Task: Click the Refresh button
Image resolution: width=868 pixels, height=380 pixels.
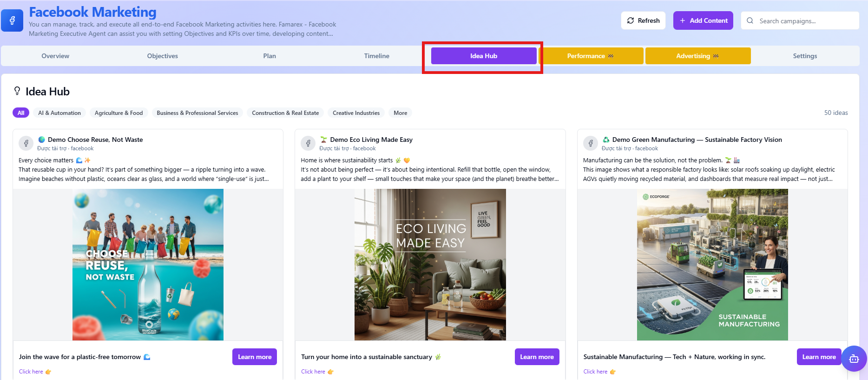Action: pos(643,20)
